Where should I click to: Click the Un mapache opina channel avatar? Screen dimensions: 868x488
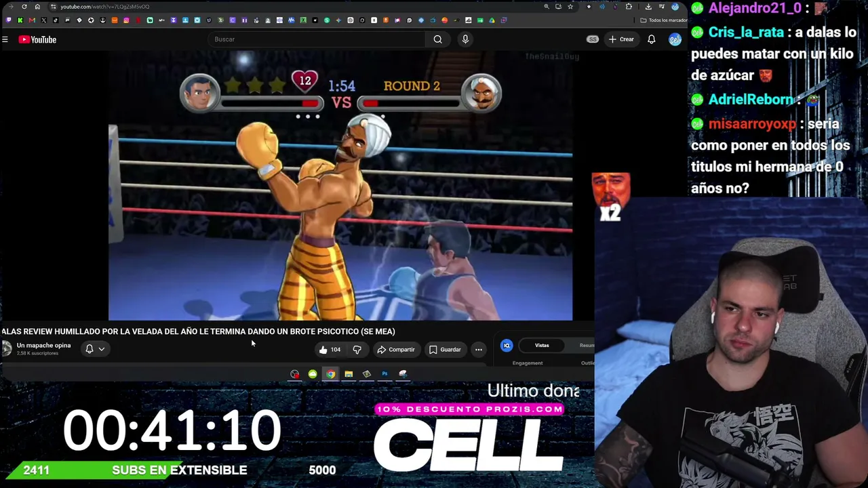click(x=7, y=348)
